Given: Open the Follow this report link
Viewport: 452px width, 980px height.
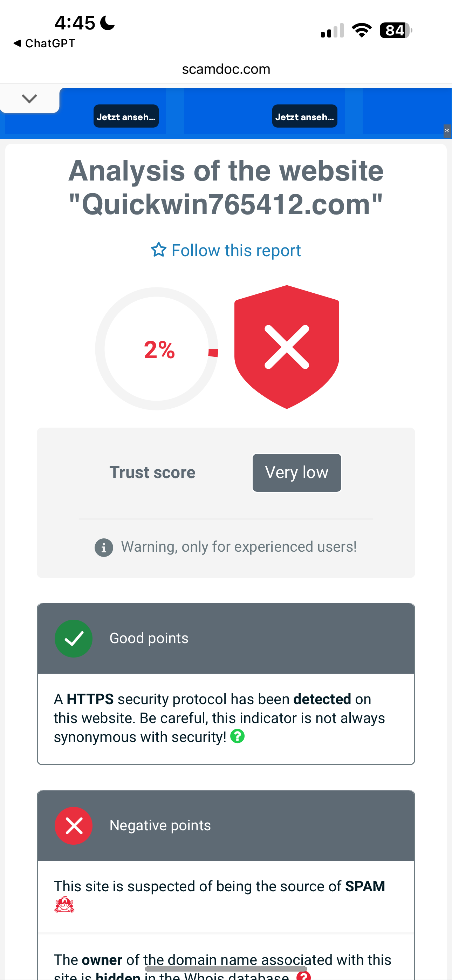Looking at the screenshot, I should 236,250.
